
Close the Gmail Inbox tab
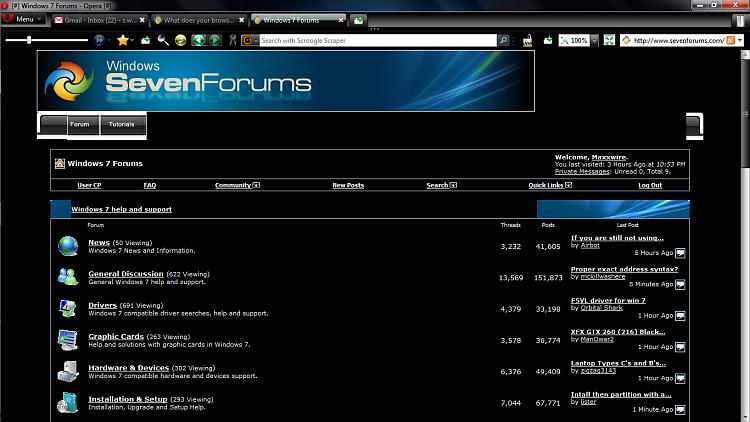[142, 20]
